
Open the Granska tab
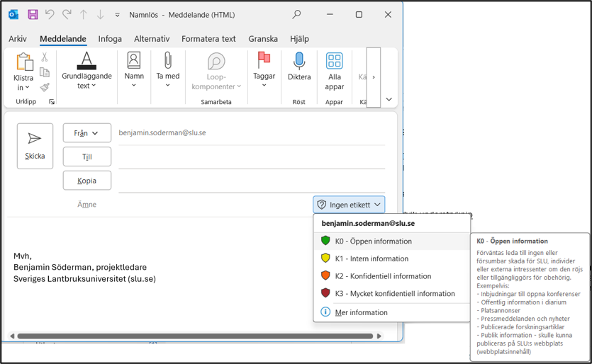tap(263, 39)
